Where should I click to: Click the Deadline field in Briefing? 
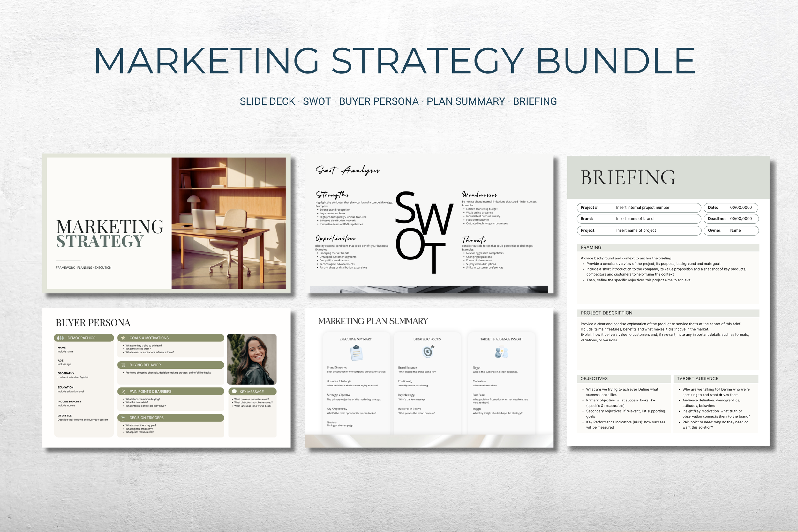[731, 219]
